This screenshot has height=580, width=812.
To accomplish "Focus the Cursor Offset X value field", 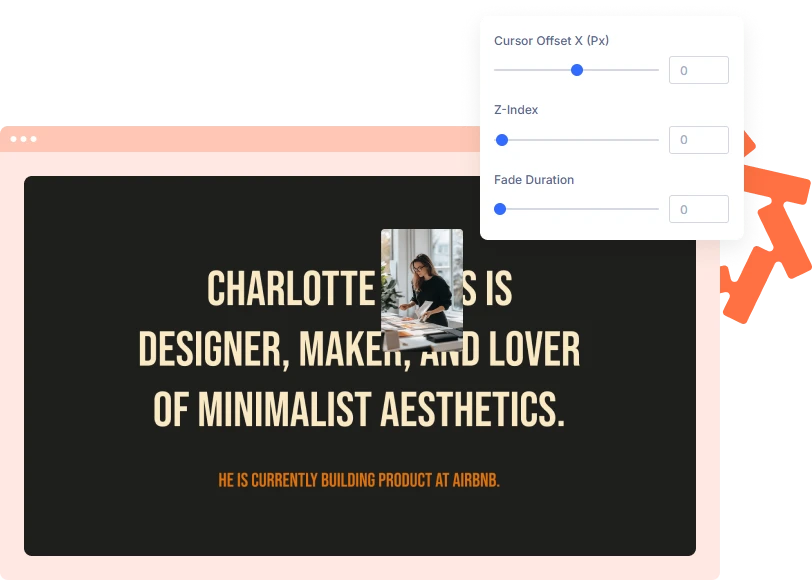I will pyautogui.click(x=699, y=70).
